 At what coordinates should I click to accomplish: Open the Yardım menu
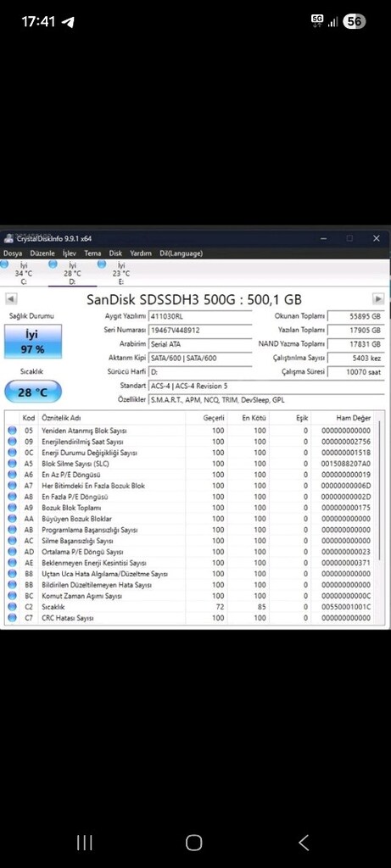point(141,253)
